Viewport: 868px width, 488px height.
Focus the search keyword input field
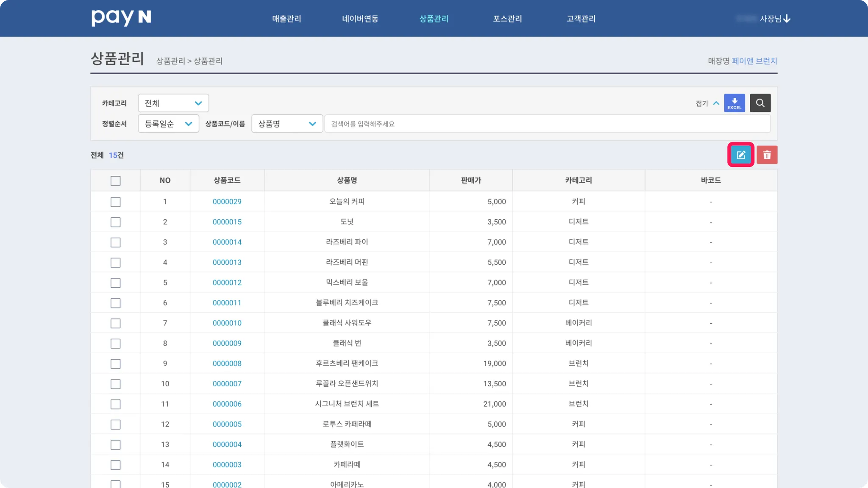pyautogui.click(x=547, y=124)
